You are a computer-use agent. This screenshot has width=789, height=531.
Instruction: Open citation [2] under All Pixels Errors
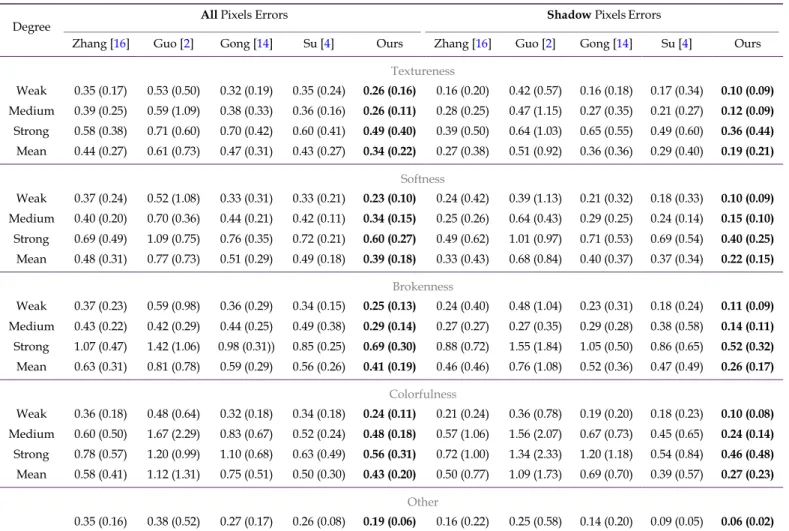[187, 44]
